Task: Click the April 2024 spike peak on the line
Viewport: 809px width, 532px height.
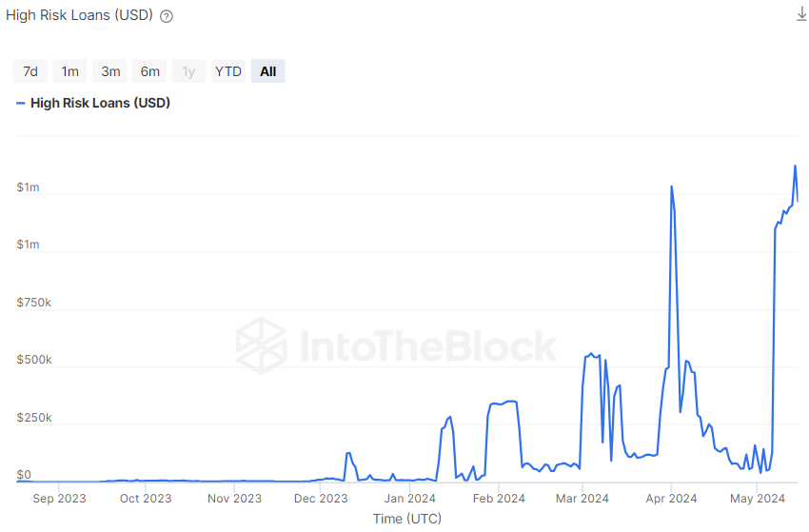Action: pos(672,187)
